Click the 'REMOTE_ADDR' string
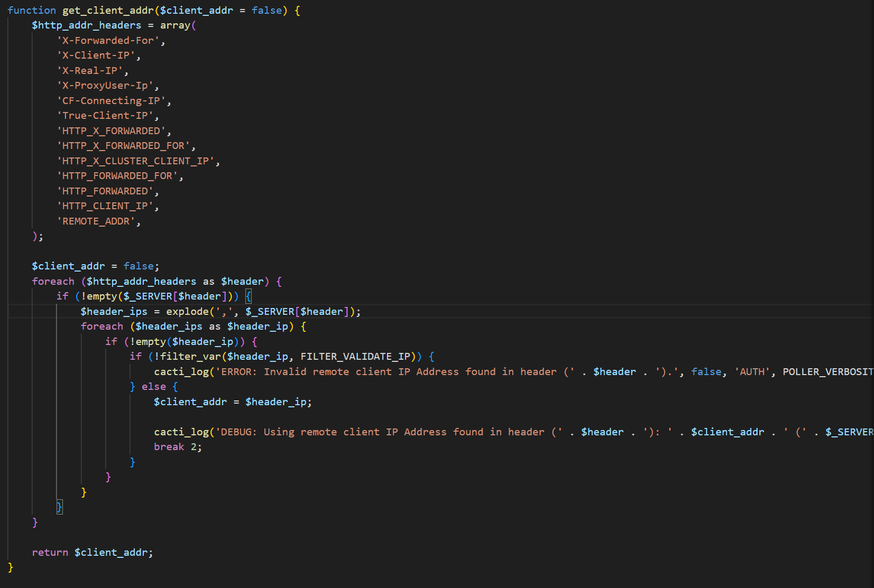Screen dimensions: 874x588 click(96, 221)
